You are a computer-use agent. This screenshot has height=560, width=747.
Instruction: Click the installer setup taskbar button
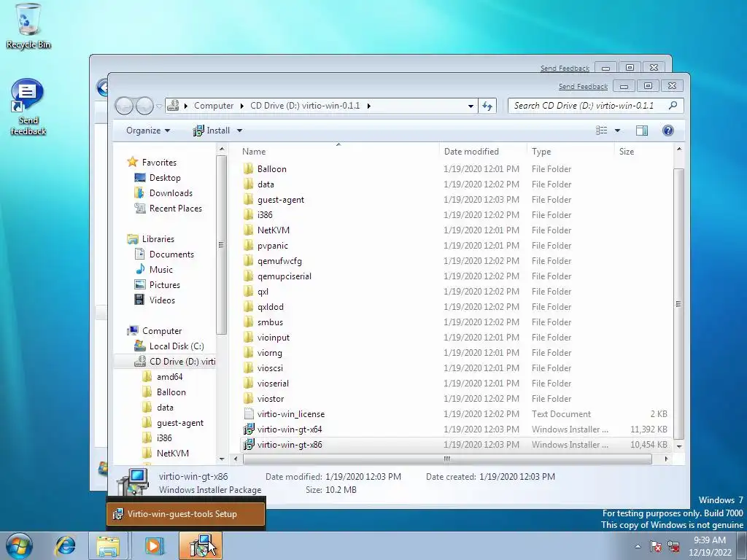(x=201, y=545)
